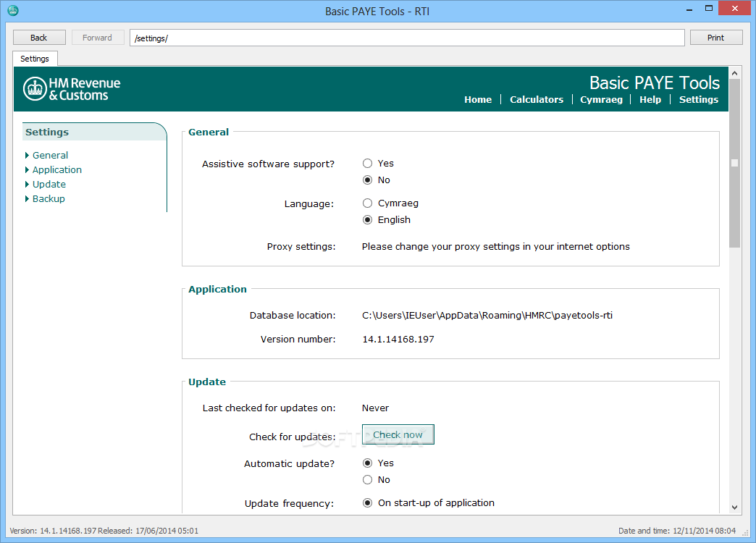Click arrow beside Application in sidebar

tap(27, 169)
